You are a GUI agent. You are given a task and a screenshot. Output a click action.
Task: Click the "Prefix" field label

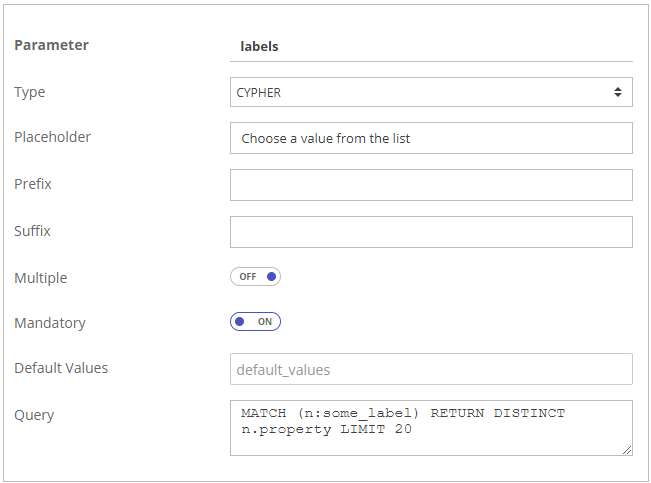[x=33, y=184]
